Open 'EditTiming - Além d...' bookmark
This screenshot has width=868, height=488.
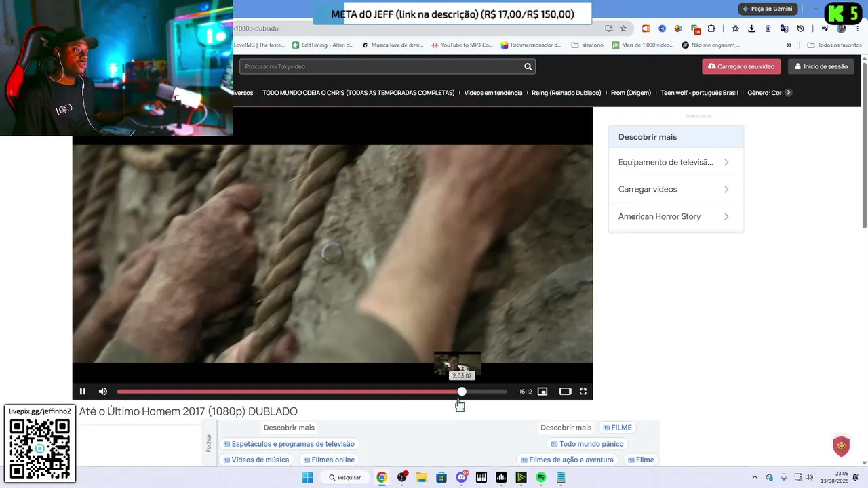[x=323, y=45]
